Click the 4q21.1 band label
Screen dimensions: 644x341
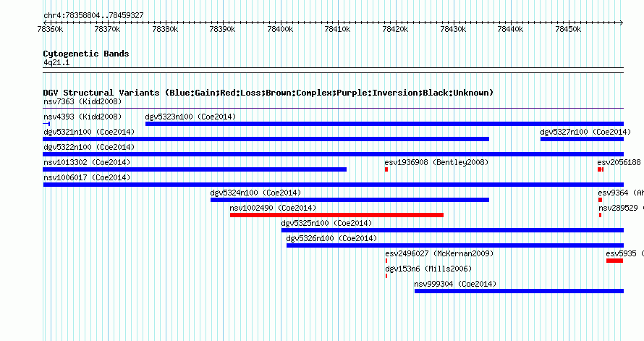point(56,62)
